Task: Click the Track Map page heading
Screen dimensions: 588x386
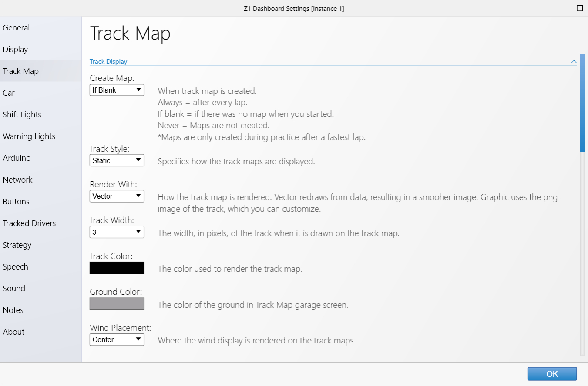Action: coord(130,33)
